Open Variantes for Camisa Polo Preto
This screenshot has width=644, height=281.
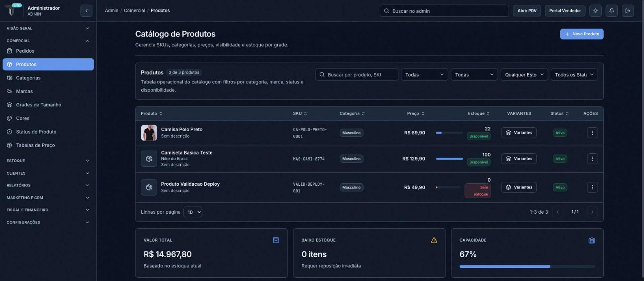[519, 133]
